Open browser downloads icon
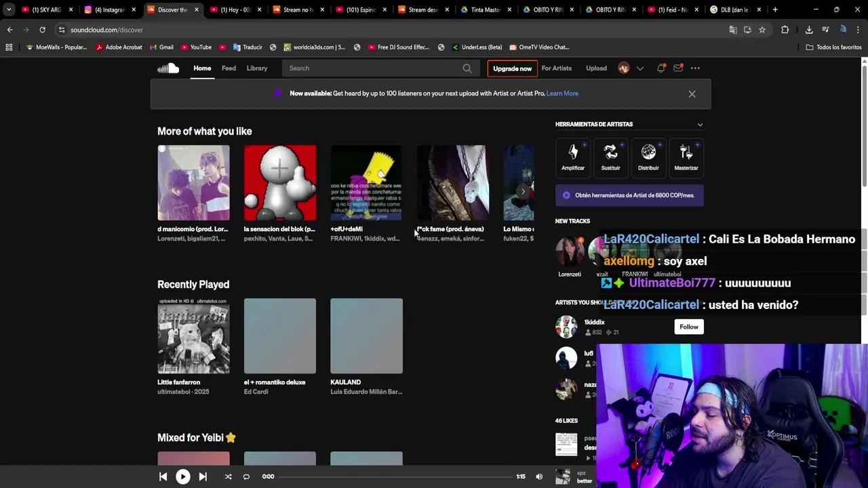The image size is (868, 488). [x=809, y=30]
